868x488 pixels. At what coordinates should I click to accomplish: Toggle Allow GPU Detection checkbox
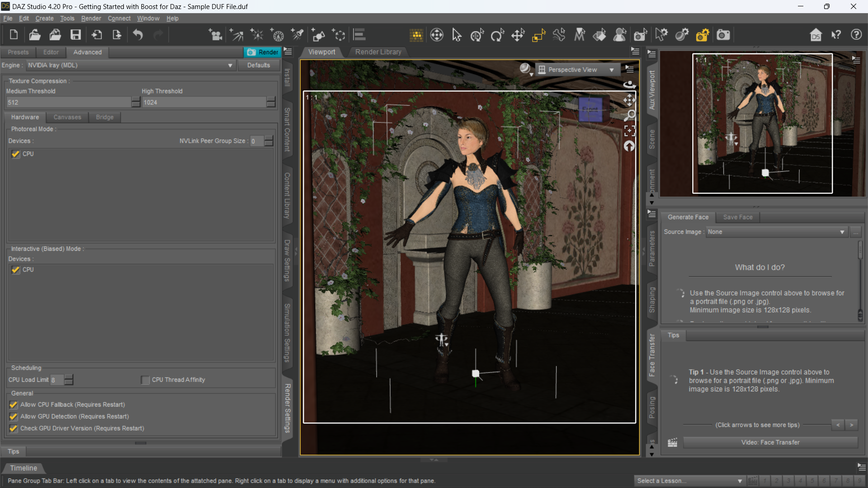14,417
